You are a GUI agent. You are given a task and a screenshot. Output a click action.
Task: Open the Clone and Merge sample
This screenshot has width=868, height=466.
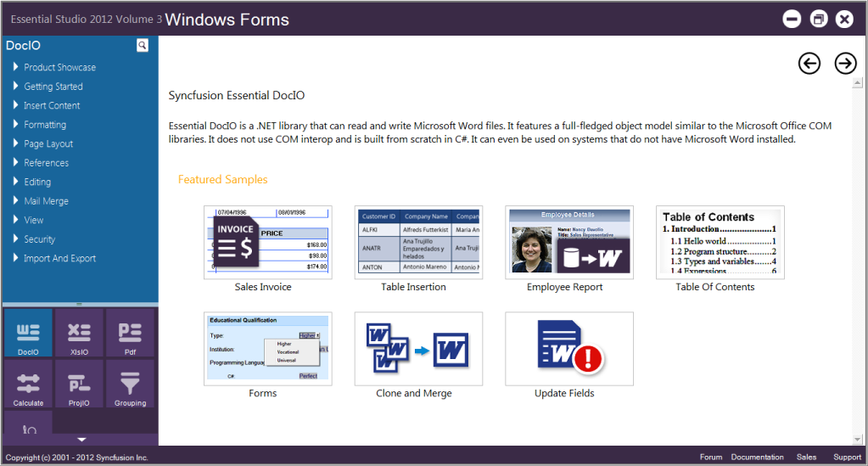tap(418, 349)
